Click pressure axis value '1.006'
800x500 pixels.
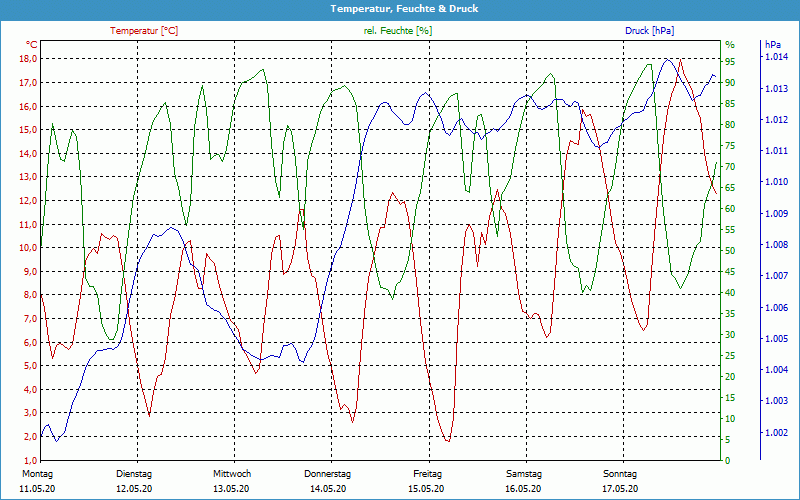[x=776, y=308]
